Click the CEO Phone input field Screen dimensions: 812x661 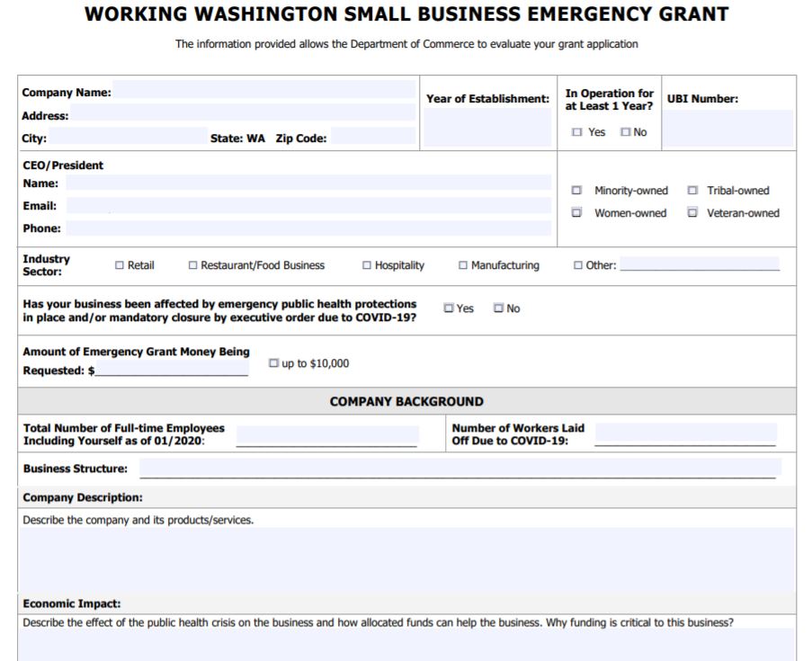click(x=308, y=228)
